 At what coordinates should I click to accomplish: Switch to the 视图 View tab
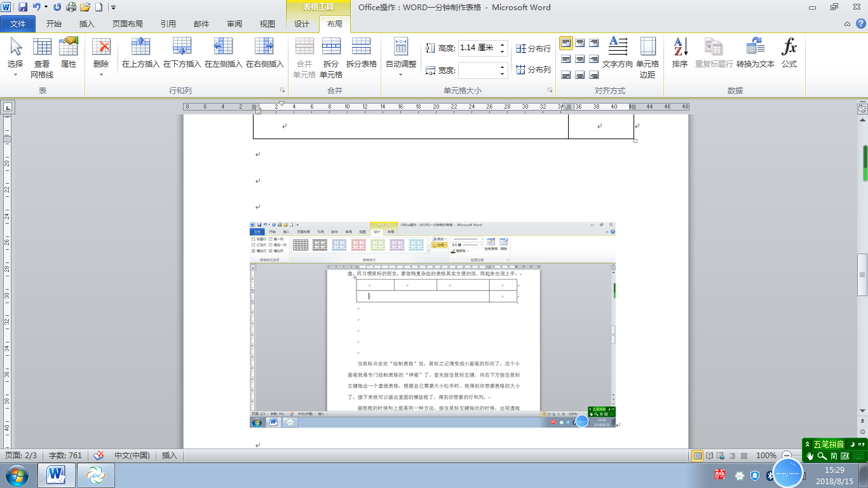click(x=268, y=24)
